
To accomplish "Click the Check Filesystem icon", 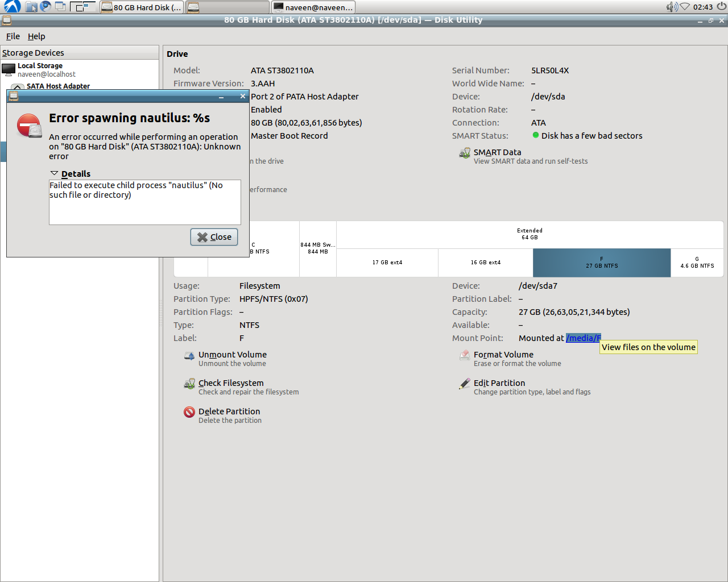I will pyautogui.click(x=189, y=384).
